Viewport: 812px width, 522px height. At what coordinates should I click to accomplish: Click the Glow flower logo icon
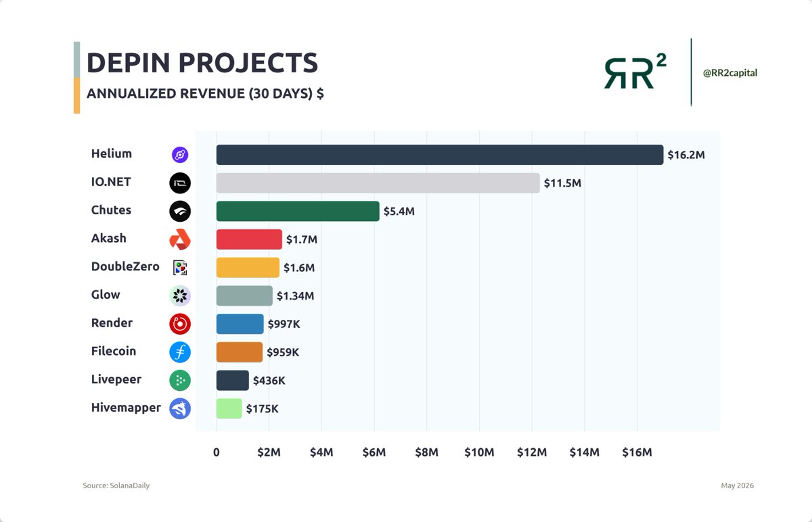point(180,295)
